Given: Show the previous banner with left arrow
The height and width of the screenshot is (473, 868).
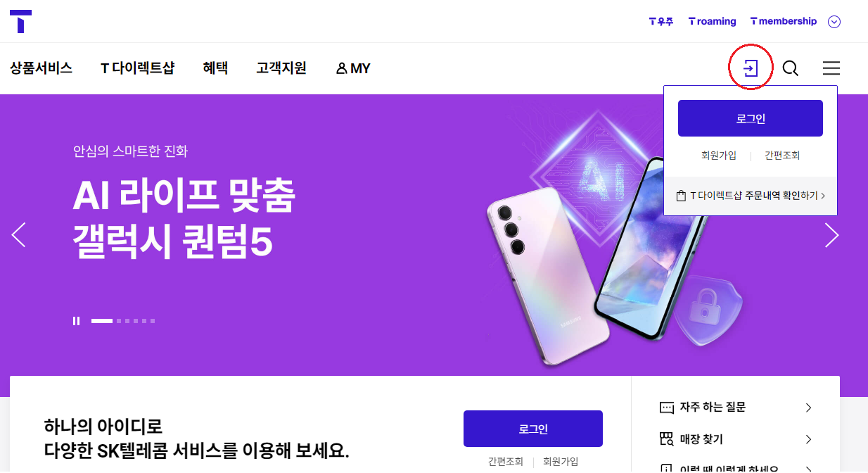Looking at the screenshot, I should pos(19,235).
